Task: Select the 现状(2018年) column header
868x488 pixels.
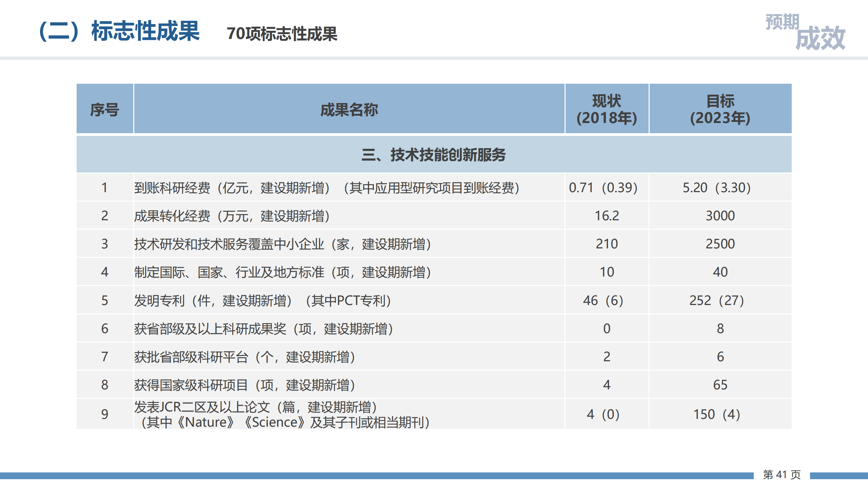Action: [x=607, y=109]
